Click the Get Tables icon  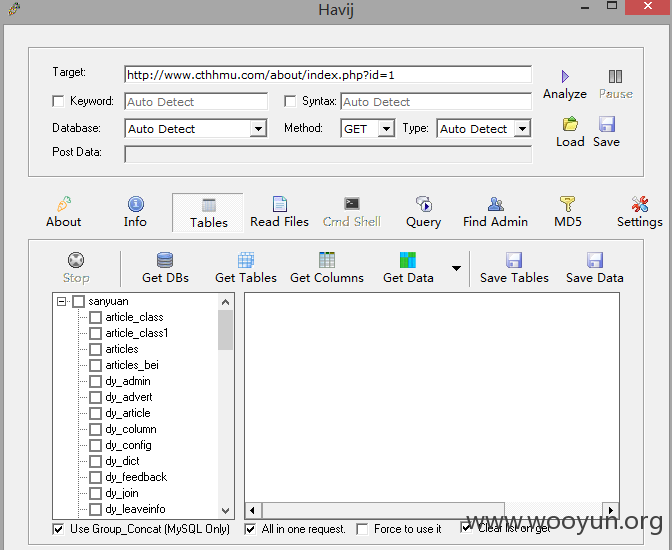pos(246,260)
